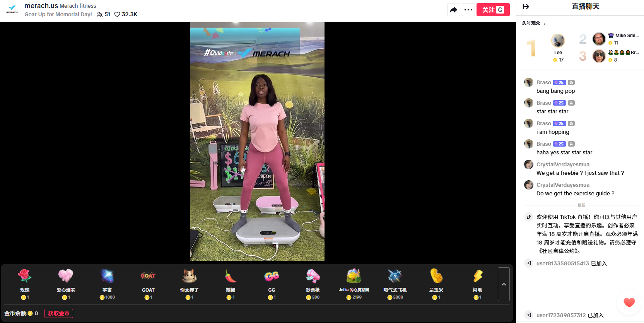Open merach.us profile name
644x323 pixels.
pyautogui.click(x=41, y=6)
